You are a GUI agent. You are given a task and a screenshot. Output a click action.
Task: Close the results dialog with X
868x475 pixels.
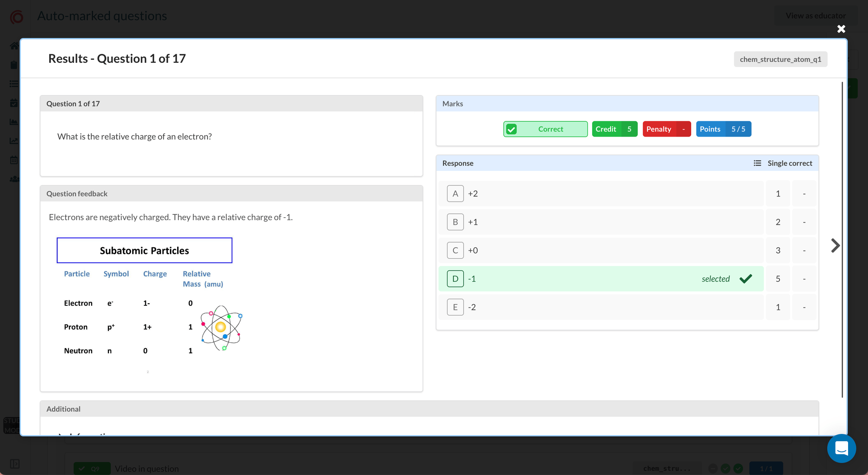pyautogui.click(x=841, y=29)
